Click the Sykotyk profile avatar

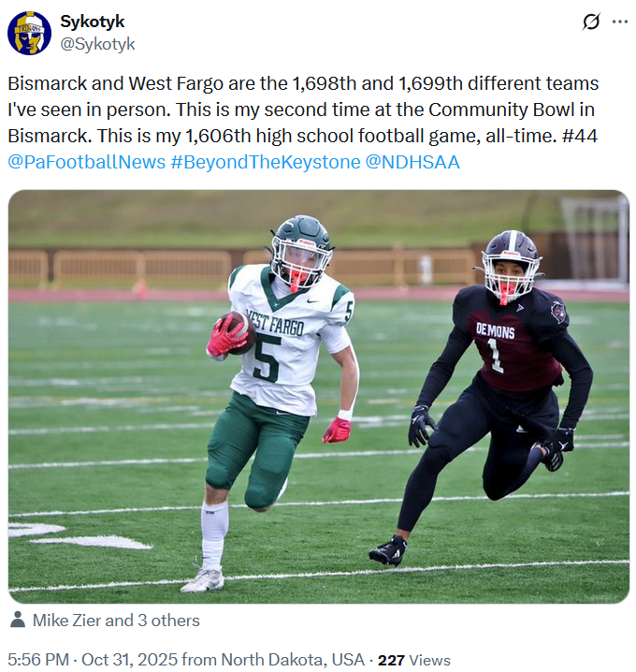click(29, 33)
